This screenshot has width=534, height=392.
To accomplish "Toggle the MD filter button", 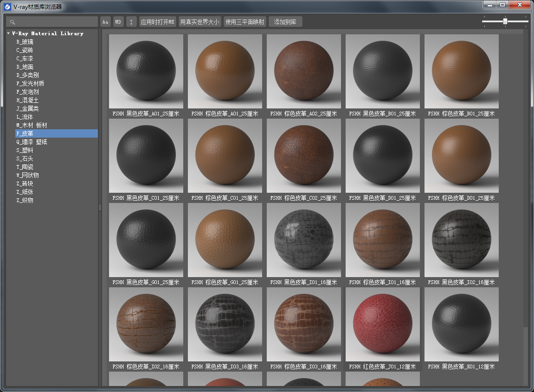I will coord(118,22).
